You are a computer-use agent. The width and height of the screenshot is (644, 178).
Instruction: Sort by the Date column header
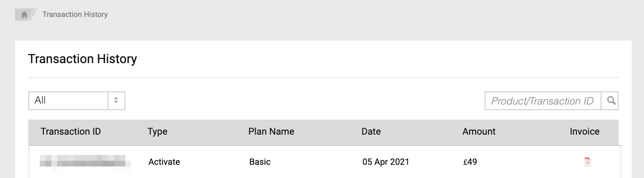[x=371, y=132]
